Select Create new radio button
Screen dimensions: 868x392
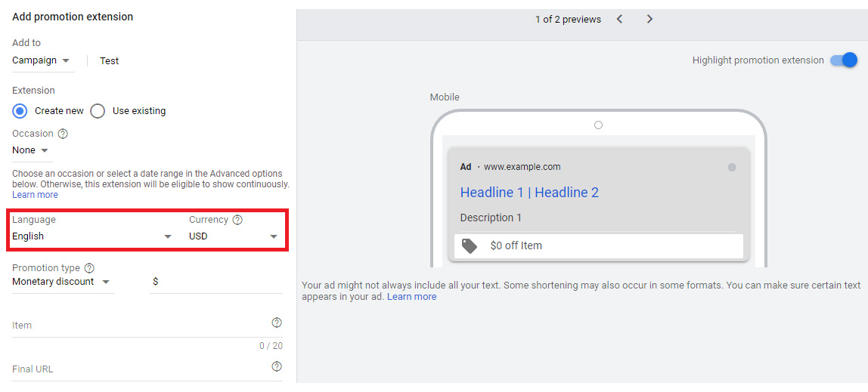click(20, 111)
